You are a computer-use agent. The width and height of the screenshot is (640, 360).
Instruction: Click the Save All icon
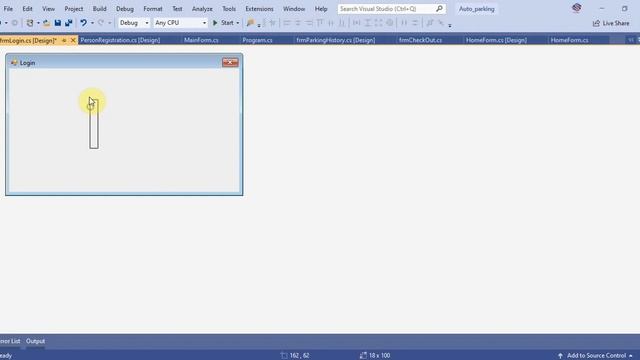pyautogui.click(x=69, y=23)
